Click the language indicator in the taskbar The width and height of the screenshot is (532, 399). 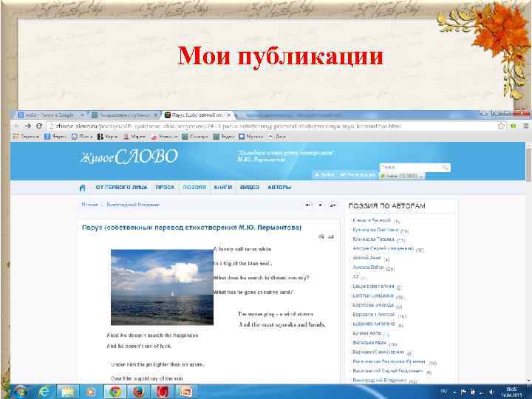444,392
